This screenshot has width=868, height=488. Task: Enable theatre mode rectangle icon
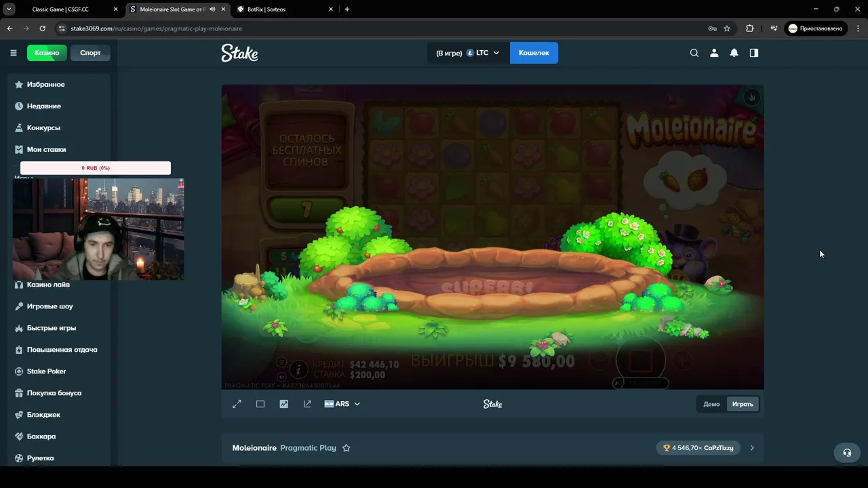pos(260,404)
